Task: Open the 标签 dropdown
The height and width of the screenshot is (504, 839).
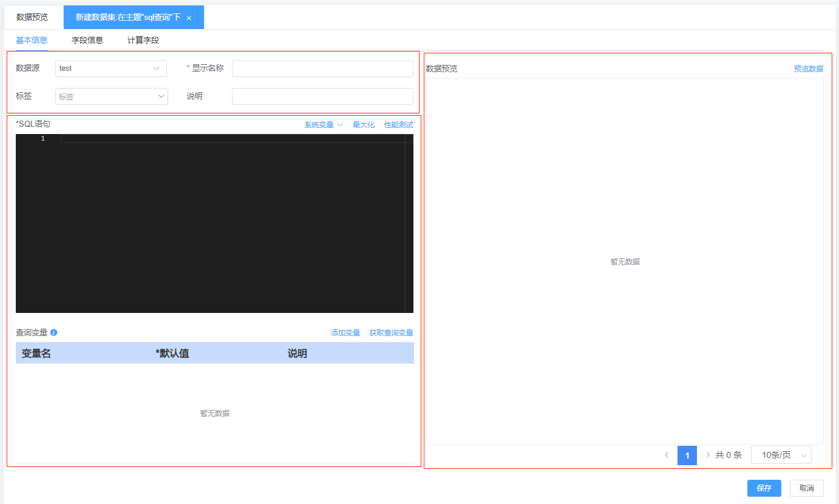Action: tap(111, 96)
